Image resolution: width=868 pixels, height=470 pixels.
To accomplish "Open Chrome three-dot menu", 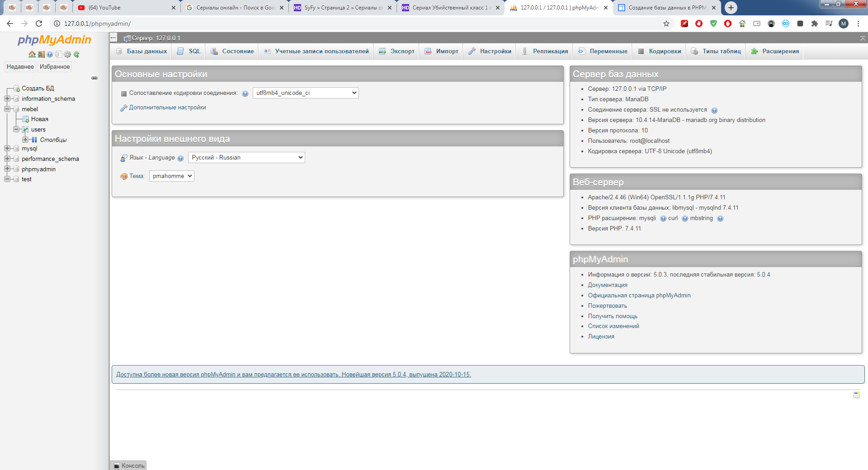I will [x=858, y=23].
